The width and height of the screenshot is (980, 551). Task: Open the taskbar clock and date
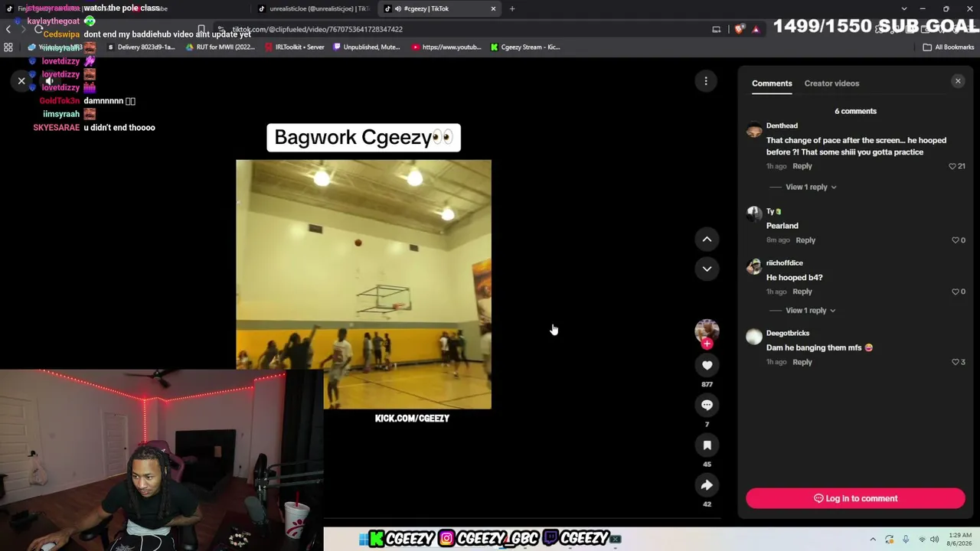pyautogui.click(x=959, y=540)
